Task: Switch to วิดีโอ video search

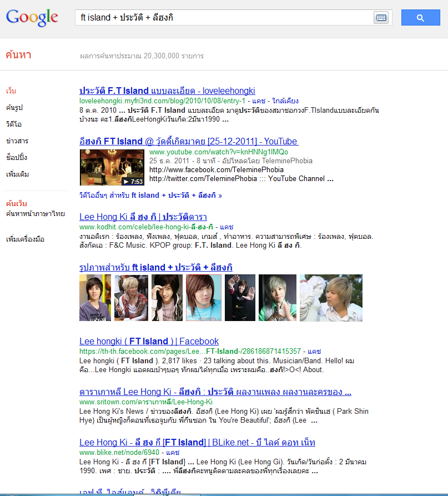Action: pos(14,124)
